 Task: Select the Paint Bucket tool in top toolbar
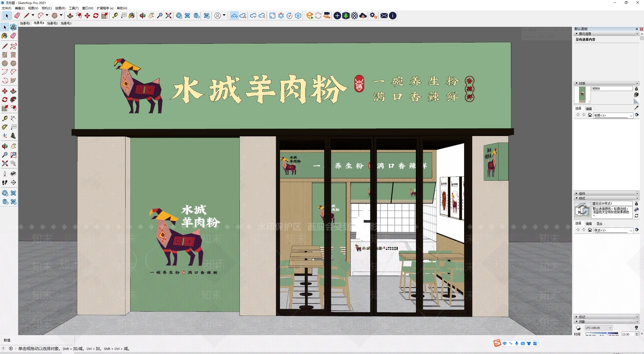tap(132, 16)
